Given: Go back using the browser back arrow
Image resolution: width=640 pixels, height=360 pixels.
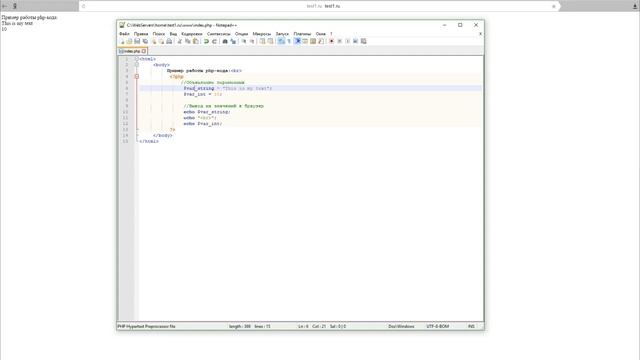Looking at the screenshot, I should pyautogui.click(x=4, y=6).
